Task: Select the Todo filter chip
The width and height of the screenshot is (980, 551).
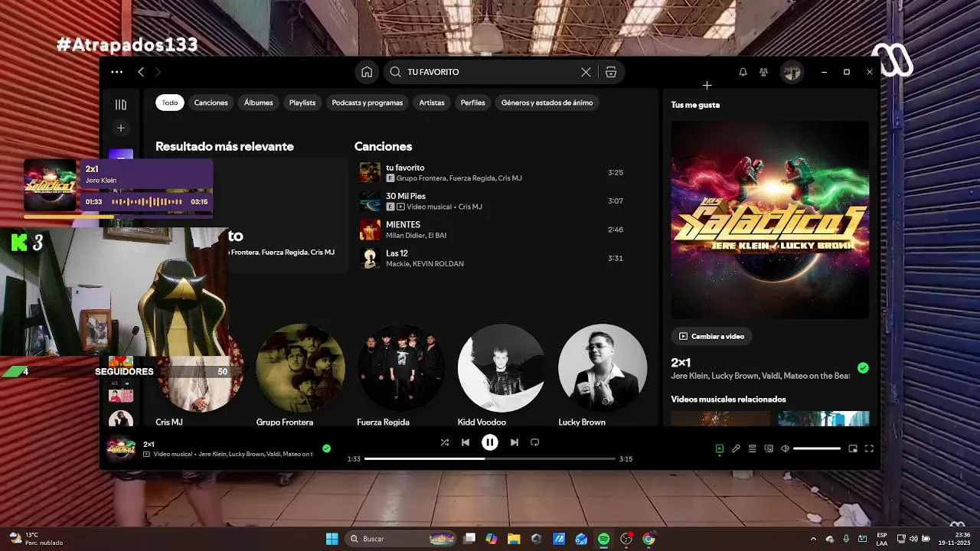Action: (x=170, y=103)
